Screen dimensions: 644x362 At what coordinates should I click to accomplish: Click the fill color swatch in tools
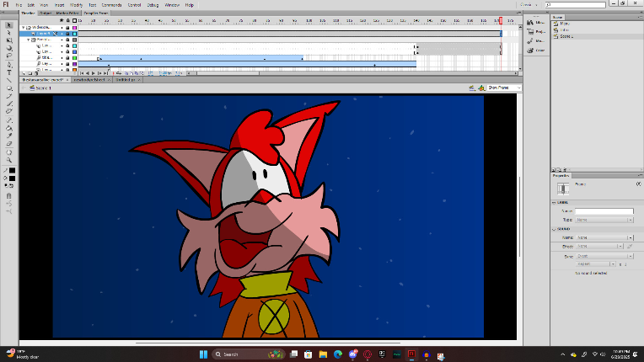coord(13,178)
